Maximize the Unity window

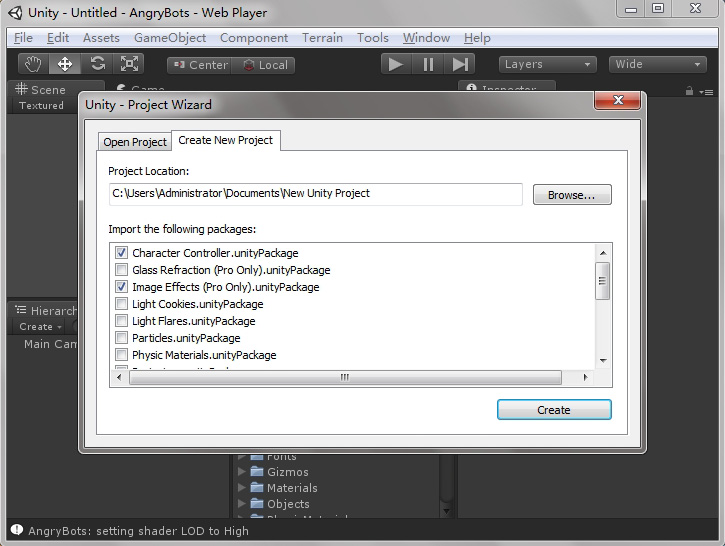point(658,8)
